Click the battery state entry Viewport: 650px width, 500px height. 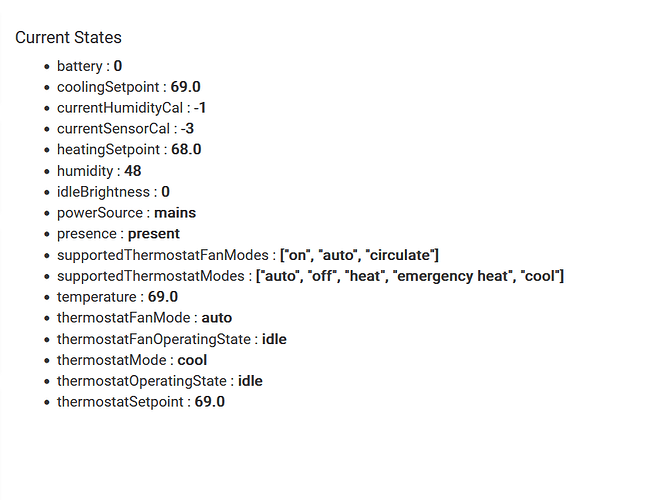(x=89, y=66)
